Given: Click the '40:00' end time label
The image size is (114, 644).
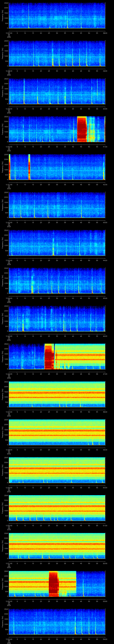Looking at the screenshot, I should point(105,109).
